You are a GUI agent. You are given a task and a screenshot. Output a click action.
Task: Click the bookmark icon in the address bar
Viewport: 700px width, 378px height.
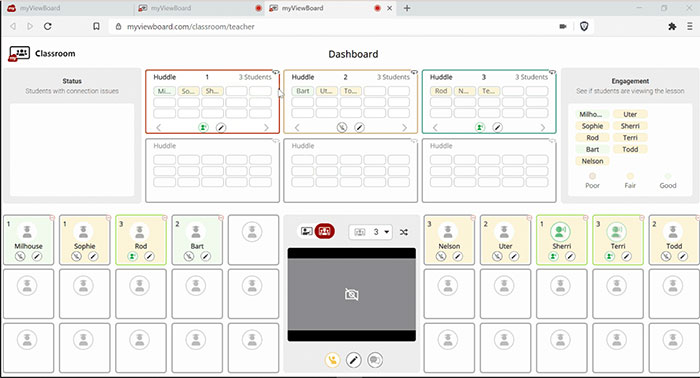tap(96, 26)
